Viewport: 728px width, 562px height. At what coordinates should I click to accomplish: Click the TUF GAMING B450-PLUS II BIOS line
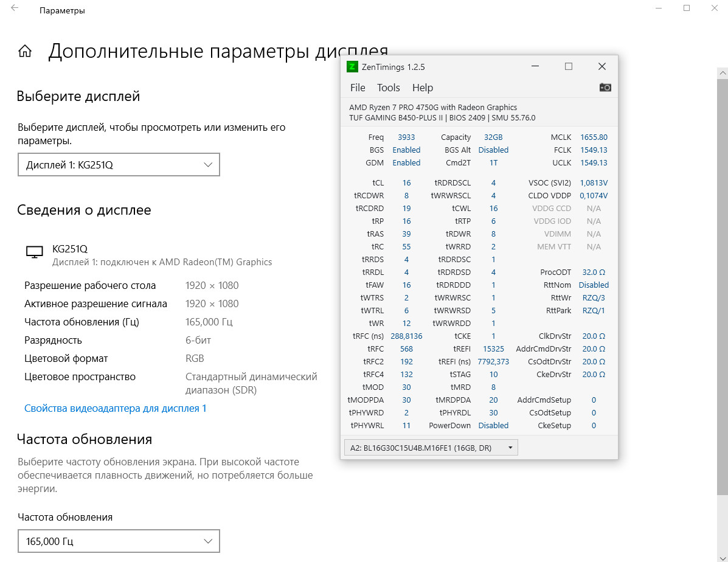click(x=442, y=118)
